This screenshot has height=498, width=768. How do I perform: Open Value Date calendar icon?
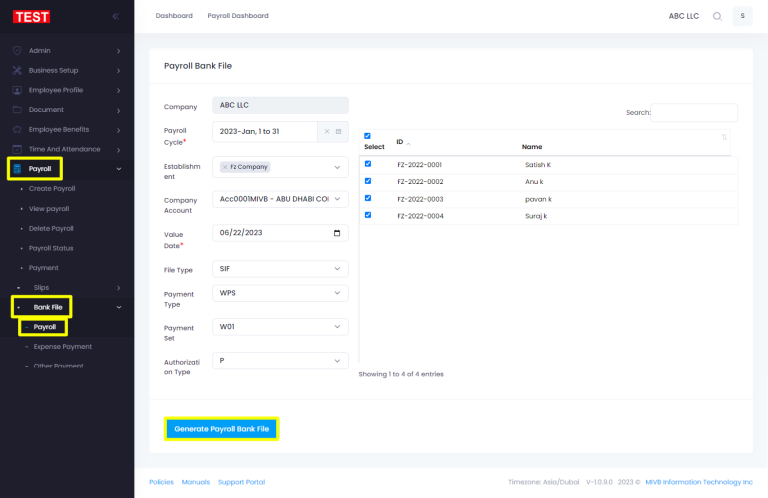[x=337, y=233]
